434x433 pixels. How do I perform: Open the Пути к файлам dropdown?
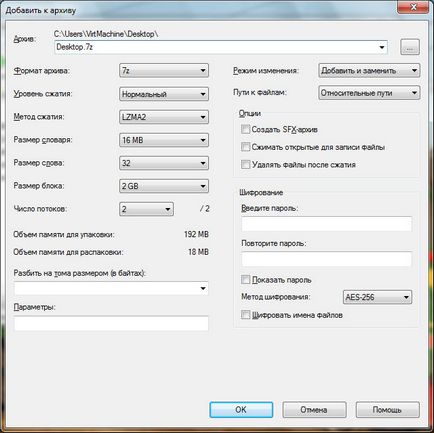pos(369,93)
